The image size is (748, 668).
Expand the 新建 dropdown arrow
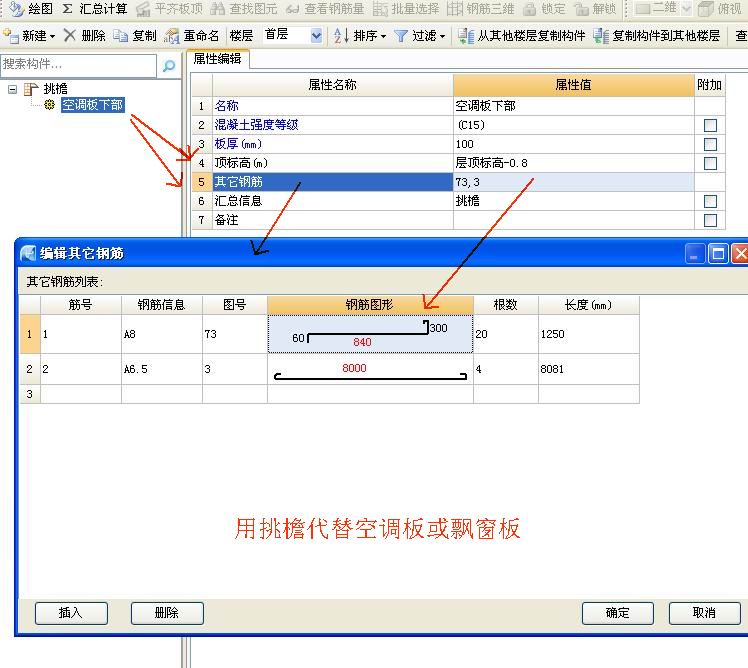point(52,36)
